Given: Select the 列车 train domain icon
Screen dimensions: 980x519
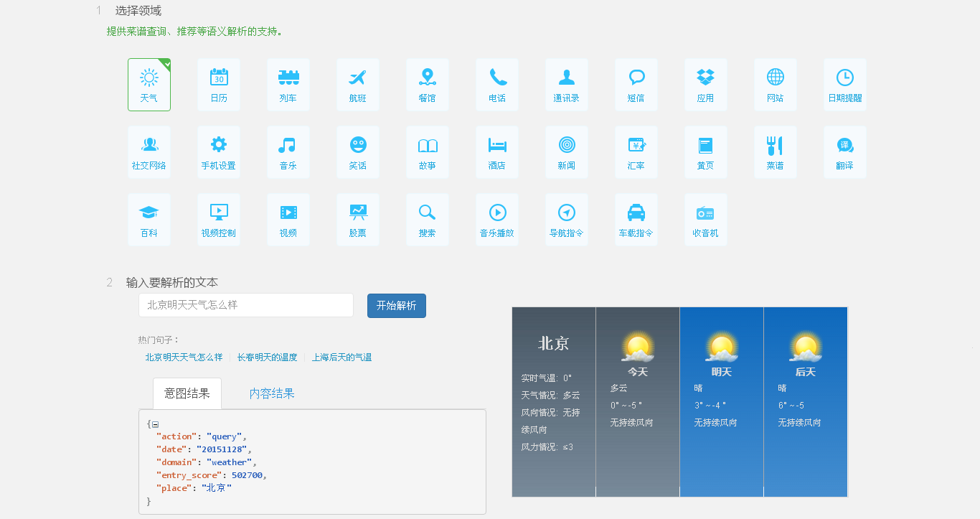Looking at the screenshot, I should [x=288, y=85].
